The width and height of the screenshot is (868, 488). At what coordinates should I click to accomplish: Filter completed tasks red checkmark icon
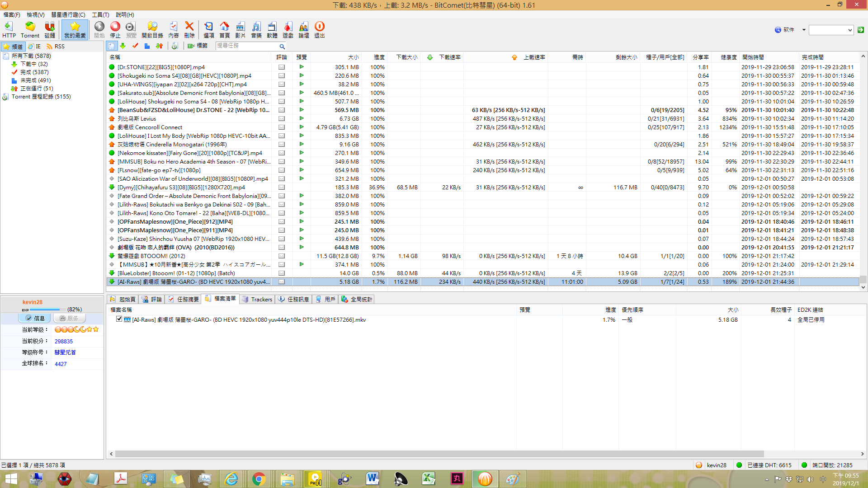tap(135, 46)
